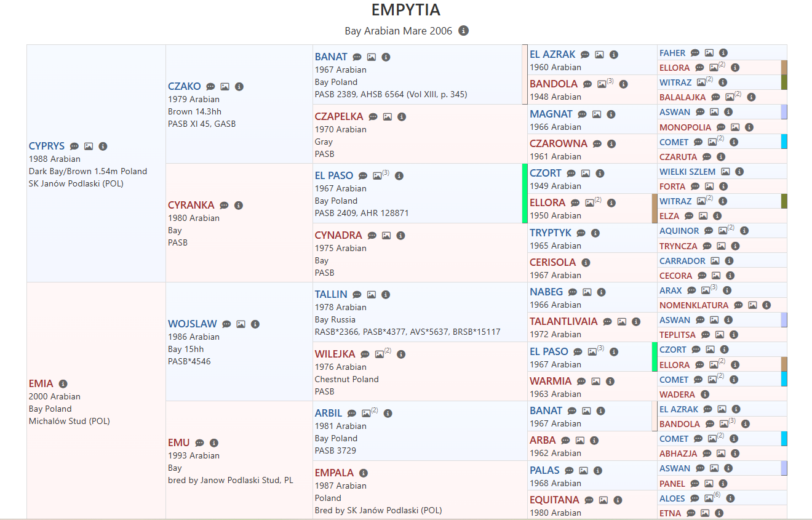Click the photo icon beside ASWAN
This screenshot has height=520, width=812.
[715, 111]
